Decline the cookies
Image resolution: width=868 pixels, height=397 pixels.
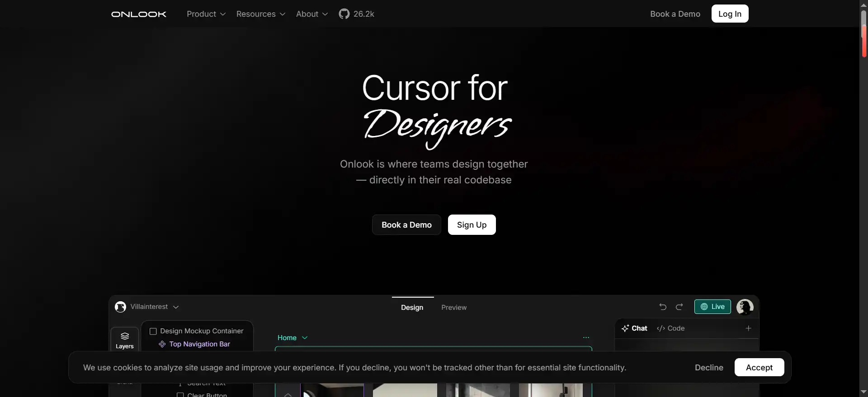tap(709, 368)
